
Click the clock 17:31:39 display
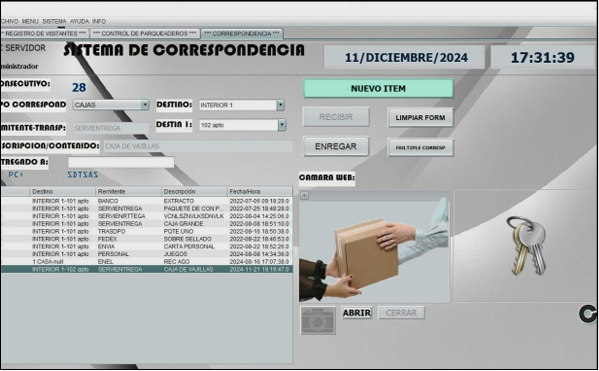[x=542, y=58]
